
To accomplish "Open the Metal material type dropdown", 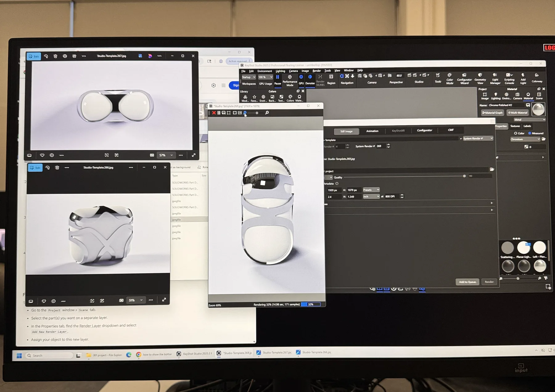I will click(529, 120).
